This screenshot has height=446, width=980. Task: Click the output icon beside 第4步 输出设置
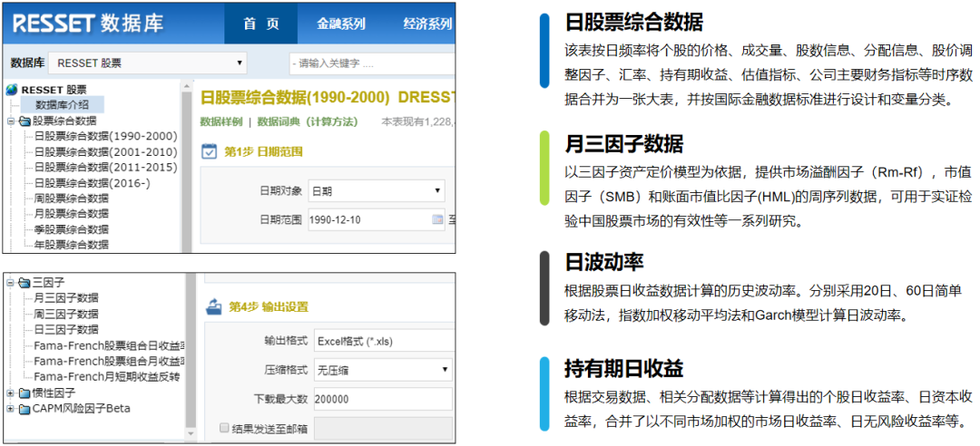tap(213, 306)
